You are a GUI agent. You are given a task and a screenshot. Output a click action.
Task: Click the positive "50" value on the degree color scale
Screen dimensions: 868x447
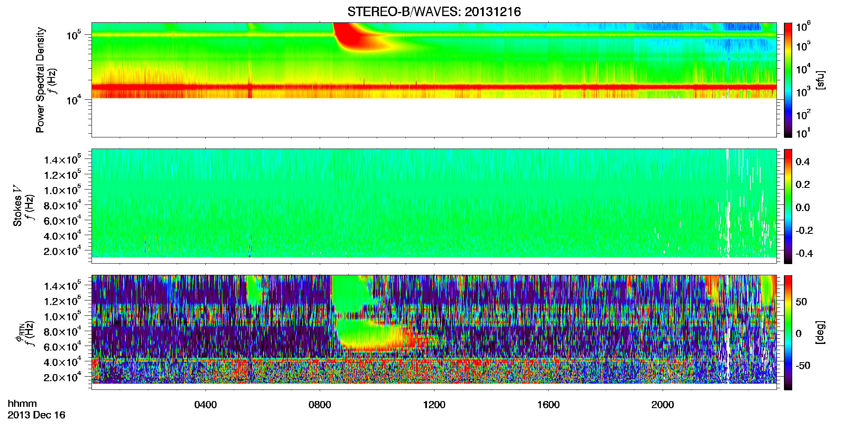click(801, 301)
